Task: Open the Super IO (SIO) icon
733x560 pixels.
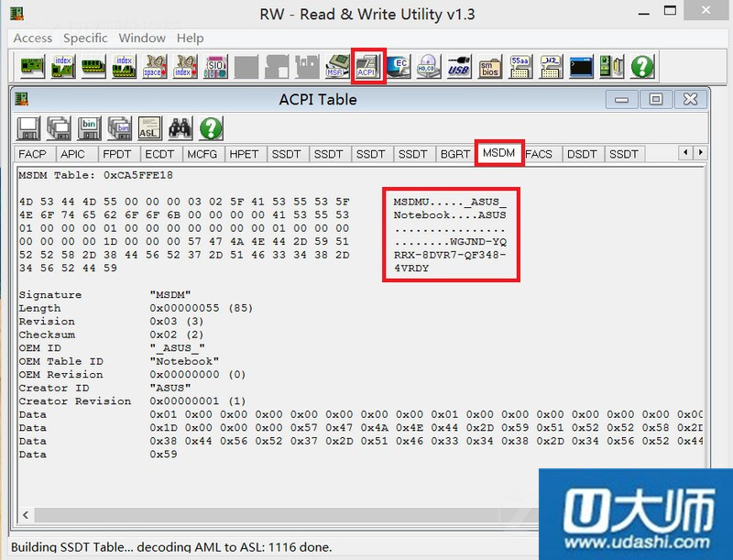Action: pos(215,66)
